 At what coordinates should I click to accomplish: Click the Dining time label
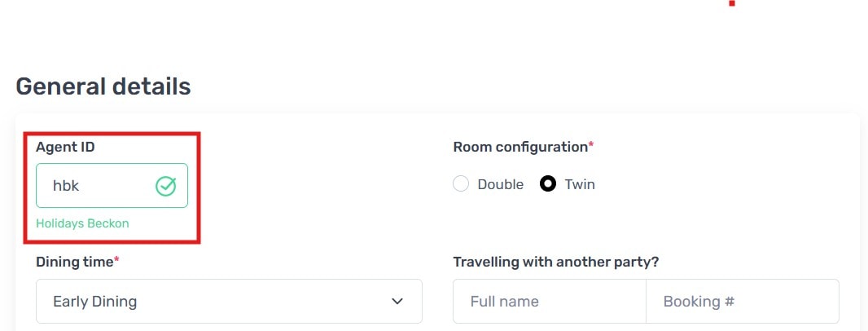pos(74,262)
